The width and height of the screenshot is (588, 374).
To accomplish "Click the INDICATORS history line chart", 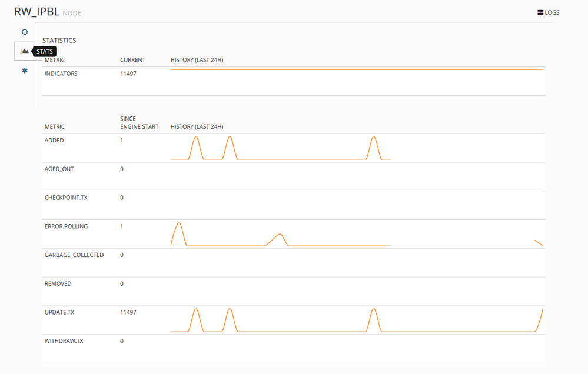I will point(356,70).
